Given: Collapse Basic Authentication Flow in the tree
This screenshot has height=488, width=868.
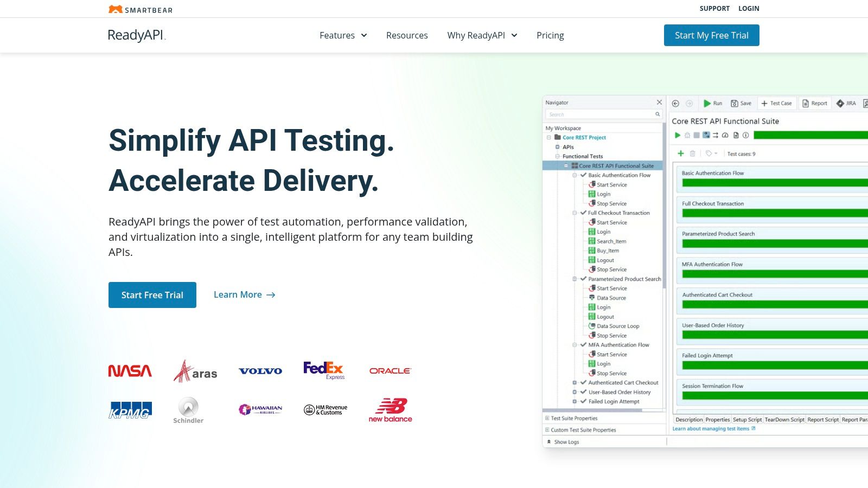Looking at the screenshot, I should (575, 175).
